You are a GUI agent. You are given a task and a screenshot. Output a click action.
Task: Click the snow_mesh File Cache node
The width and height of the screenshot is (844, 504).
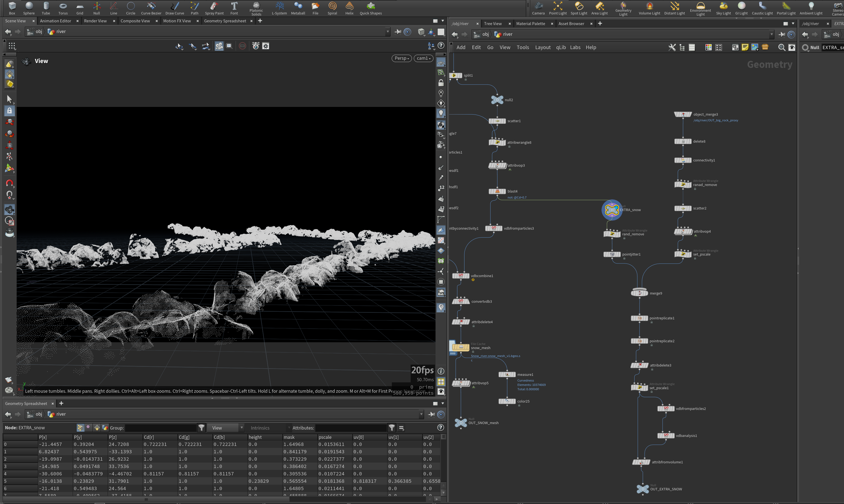coord(461,347)
